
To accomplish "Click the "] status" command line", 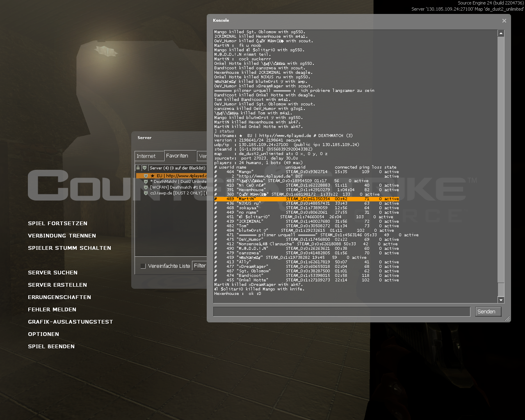I will click(x=224, y=131).
